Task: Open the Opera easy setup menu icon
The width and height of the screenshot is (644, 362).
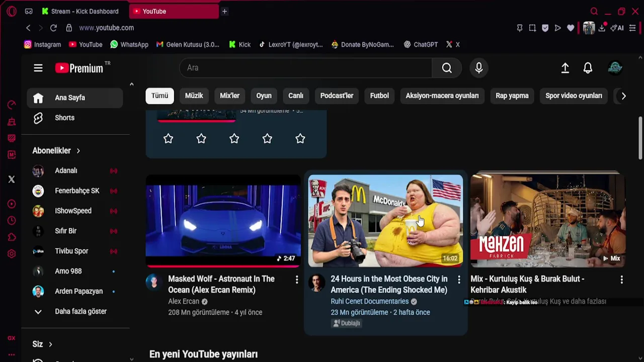Action: click(632, 28)
